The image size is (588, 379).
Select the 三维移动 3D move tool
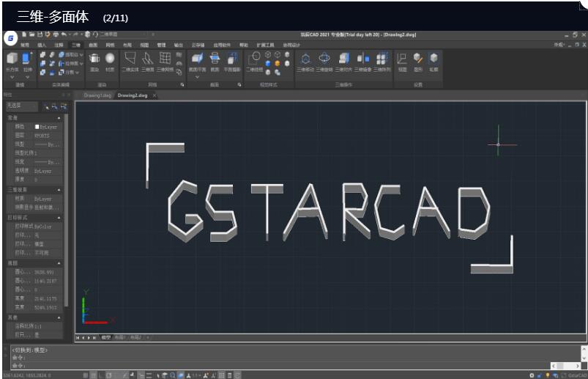(305, 62)
